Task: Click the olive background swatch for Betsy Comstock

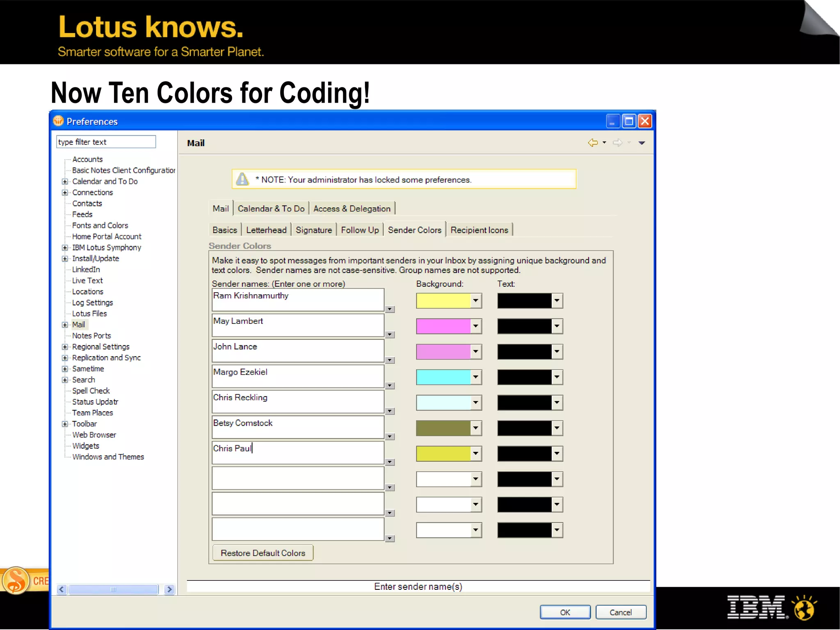Action: coord(443,428)
